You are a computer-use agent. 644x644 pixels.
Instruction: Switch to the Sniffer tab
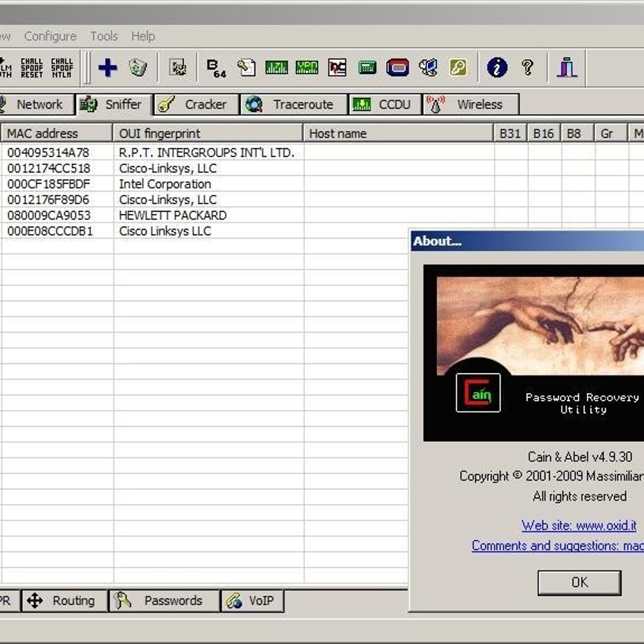coord(114,105)
